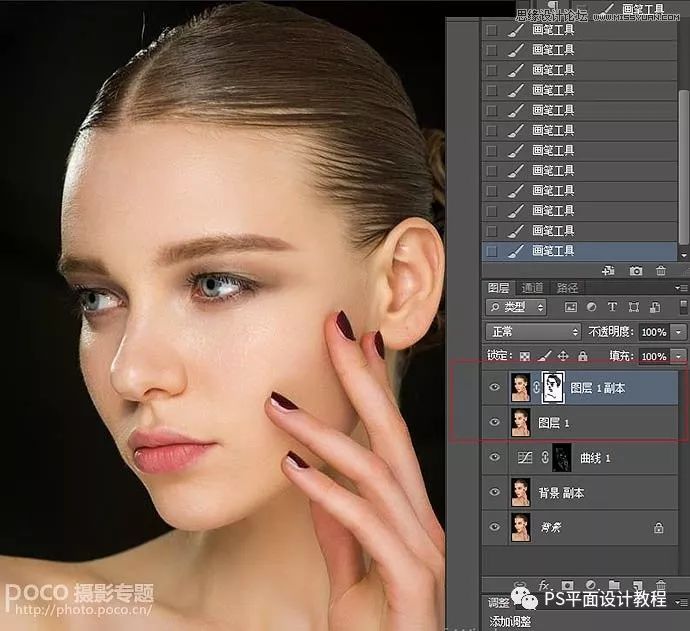Open the 正常 blend mode dropdown
The height and width of the screenshot is (631, 690).
[532, 331]
